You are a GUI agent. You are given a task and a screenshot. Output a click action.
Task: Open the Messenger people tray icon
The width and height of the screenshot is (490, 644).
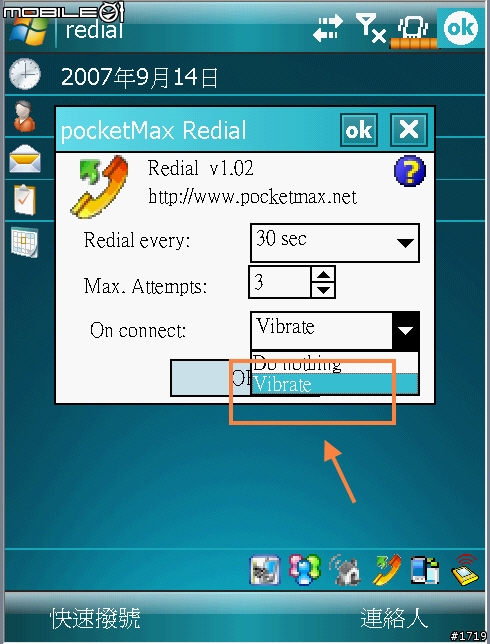304,569
